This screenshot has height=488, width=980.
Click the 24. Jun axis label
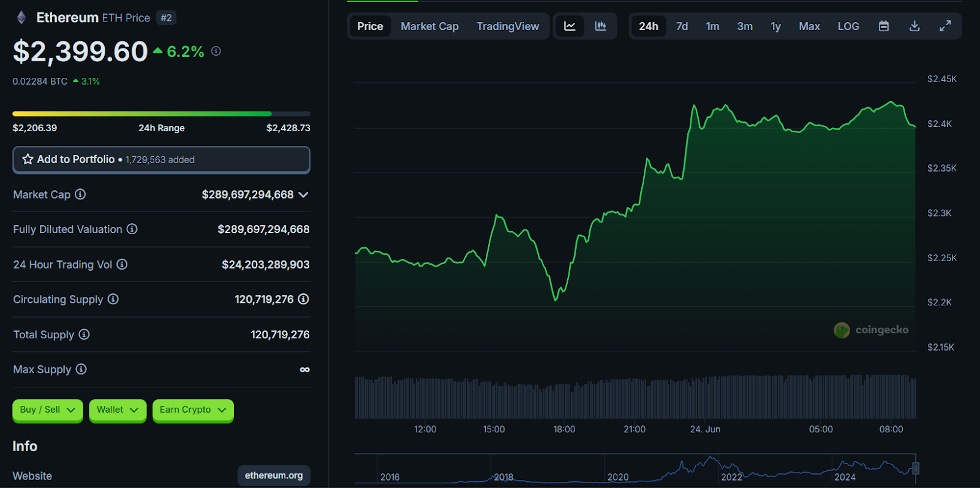pos(705,429)
